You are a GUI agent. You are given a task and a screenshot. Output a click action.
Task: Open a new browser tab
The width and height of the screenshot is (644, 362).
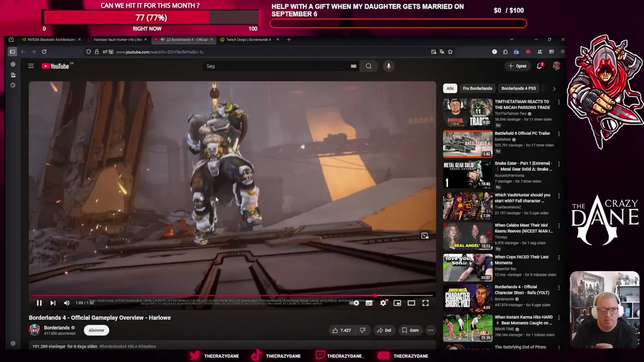289,39
